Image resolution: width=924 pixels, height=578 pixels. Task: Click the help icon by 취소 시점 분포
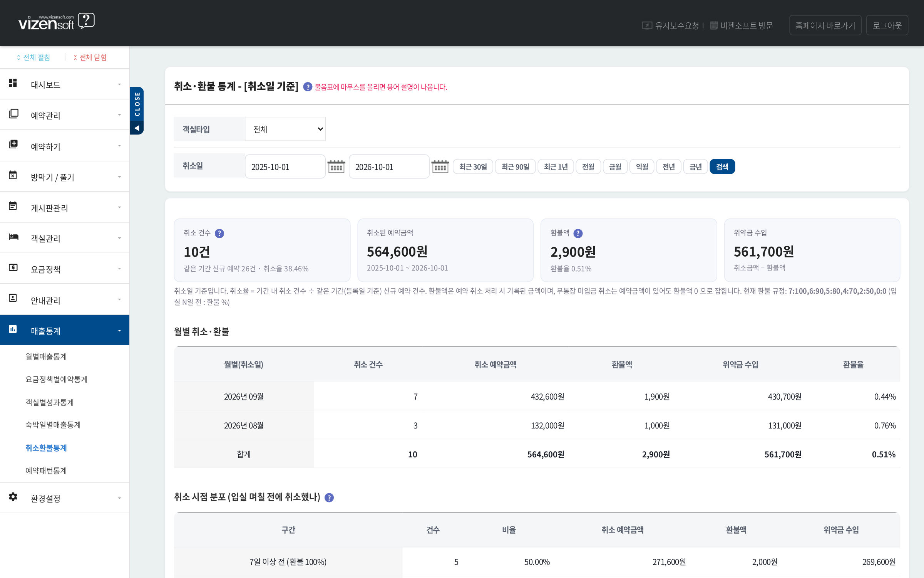(329, 497)
